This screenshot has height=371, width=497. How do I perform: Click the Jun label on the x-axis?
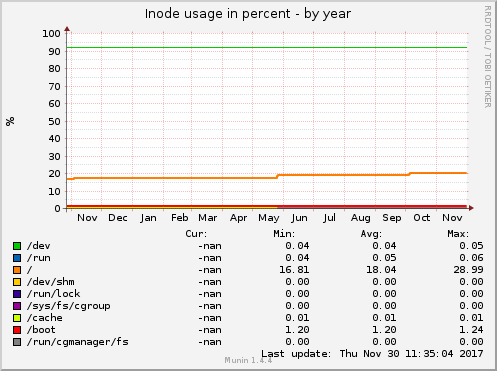(299, 218)
